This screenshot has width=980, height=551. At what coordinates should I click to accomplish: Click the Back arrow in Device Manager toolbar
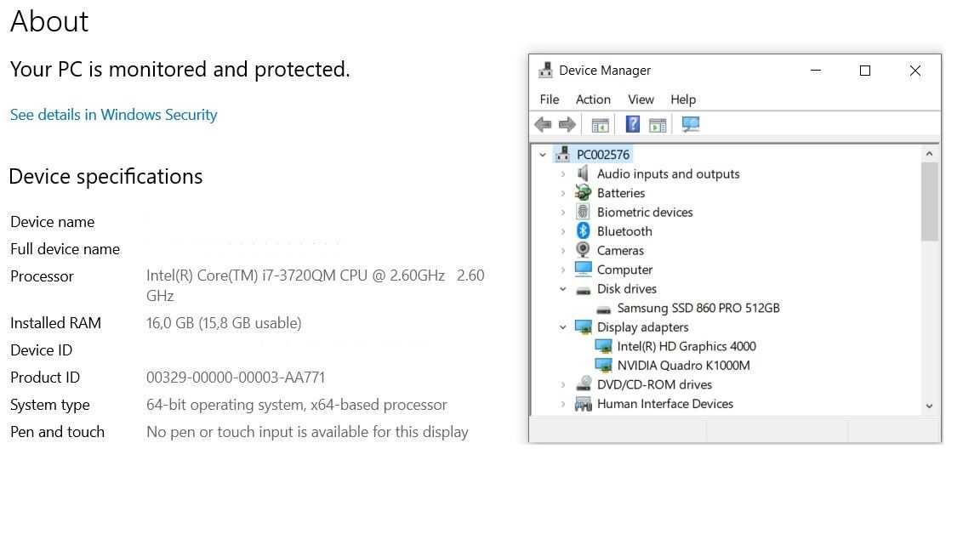pyautogui.click(x=543, y=124)
